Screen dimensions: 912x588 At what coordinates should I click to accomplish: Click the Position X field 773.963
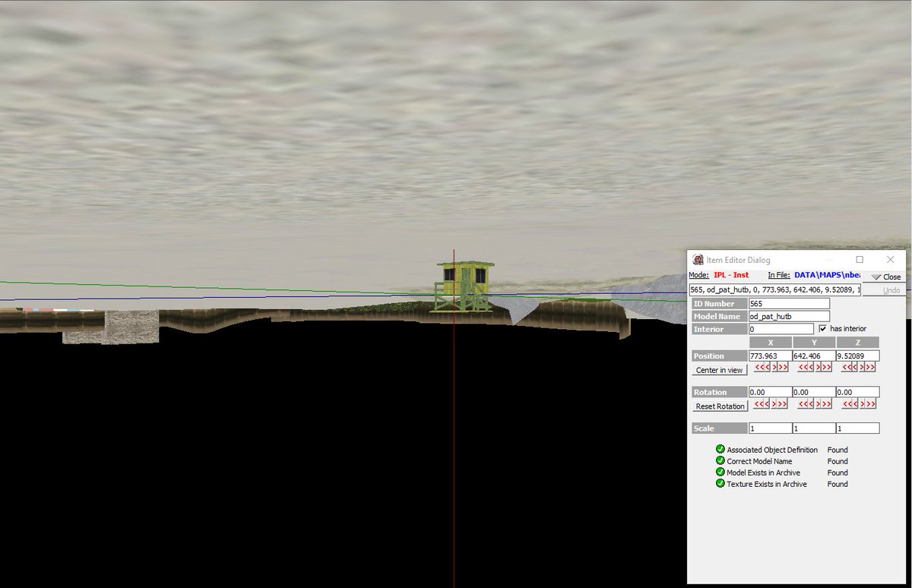[770, 356]
